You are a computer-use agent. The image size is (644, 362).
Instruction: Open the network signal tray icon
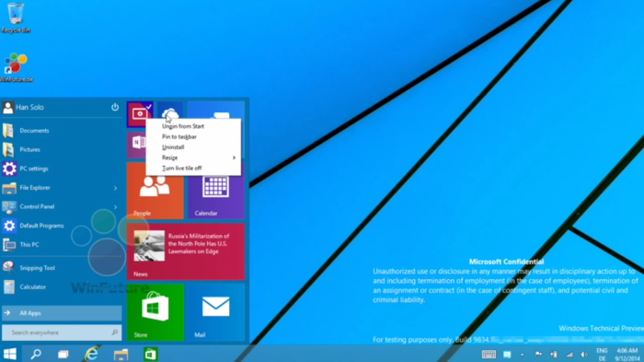click(x=569, y=355)
